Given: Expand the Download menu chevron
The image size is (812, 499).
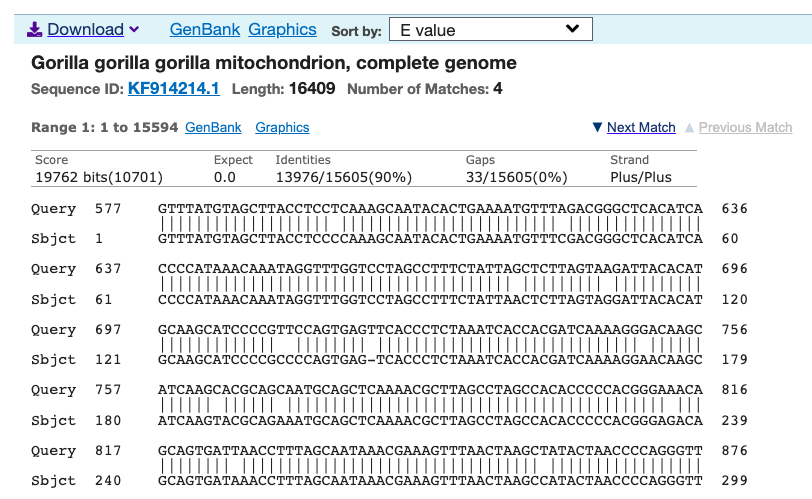Looking at the screenshot, I should (134, 30).
